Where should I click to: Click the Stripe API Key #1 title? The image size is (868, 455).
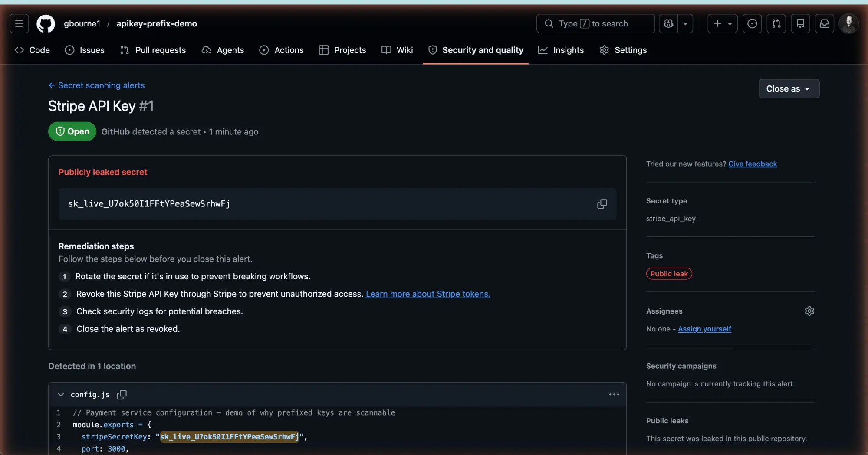pyautogui.click(x=101, y=106)
